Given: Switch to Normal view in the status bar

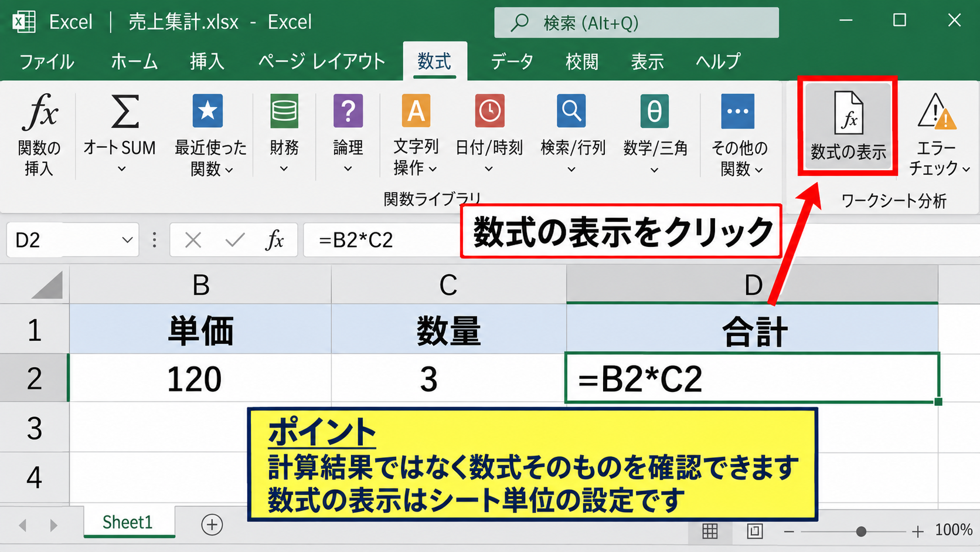Looking at the screenshot, I should pyautogui.click(x=710, y=531).
